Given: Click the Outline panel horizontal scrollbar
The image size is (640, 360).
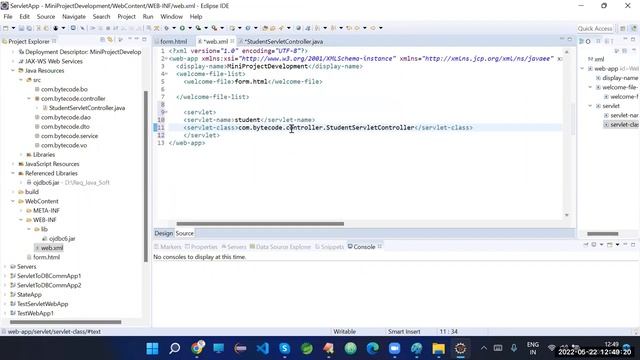Looking at the screenshot, I should tap(602, 234).
